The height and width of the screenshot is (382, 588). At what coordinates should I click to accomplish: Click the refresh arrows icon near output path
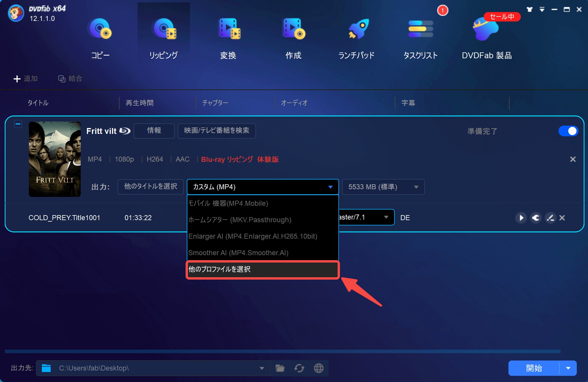299,368
